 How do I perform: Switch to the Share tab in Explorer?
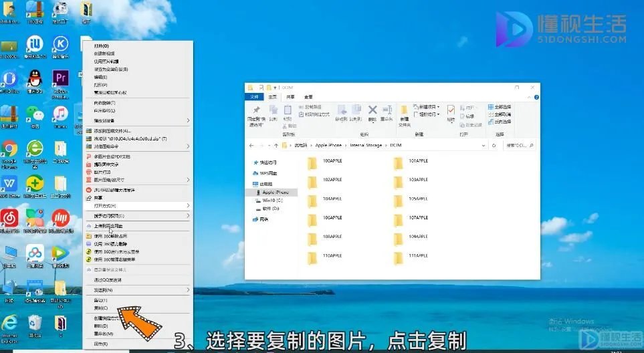click(290, 97)
